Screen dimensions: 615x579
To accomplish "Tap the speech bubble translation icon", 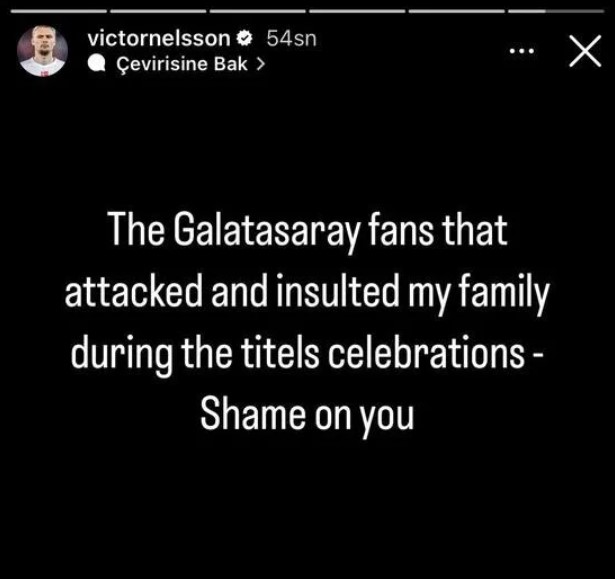I will [96, 64].
